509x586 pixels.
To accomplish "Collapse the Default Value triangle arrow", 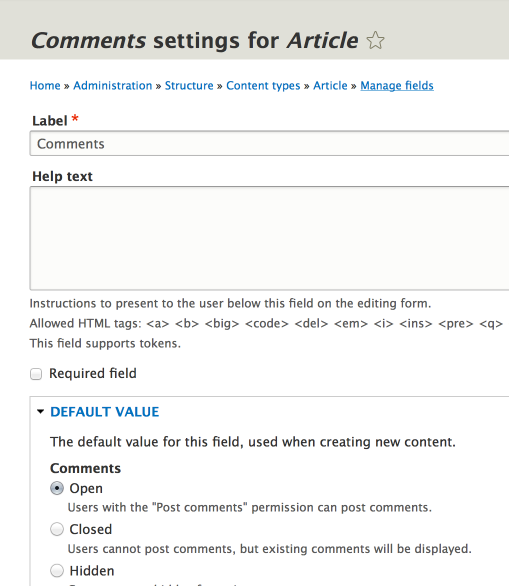I will click(40, 411).
